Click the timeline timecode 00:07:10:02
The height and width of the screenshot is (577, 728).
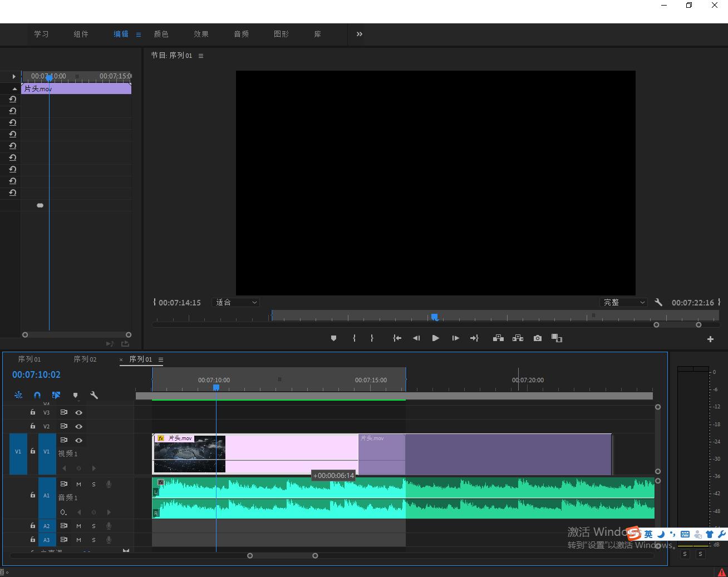(36, 375)
